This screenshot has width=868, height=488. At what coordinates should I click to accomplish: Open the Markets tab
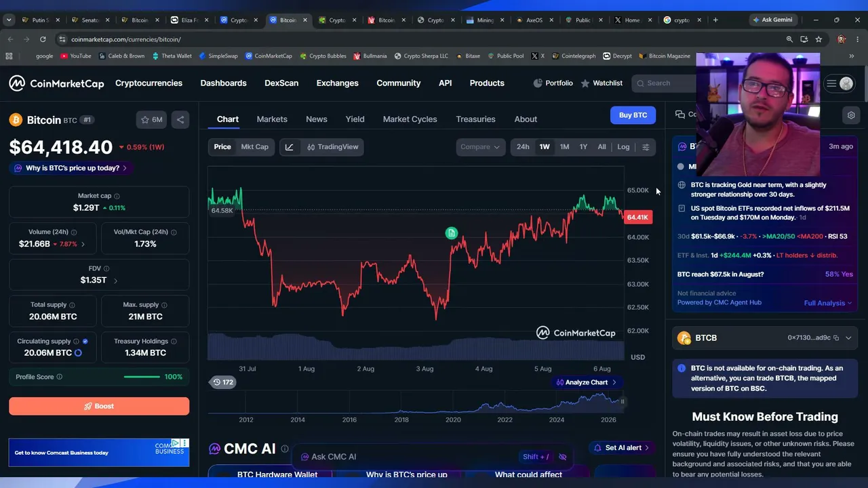pyautogui.click(x=272, y=119)
